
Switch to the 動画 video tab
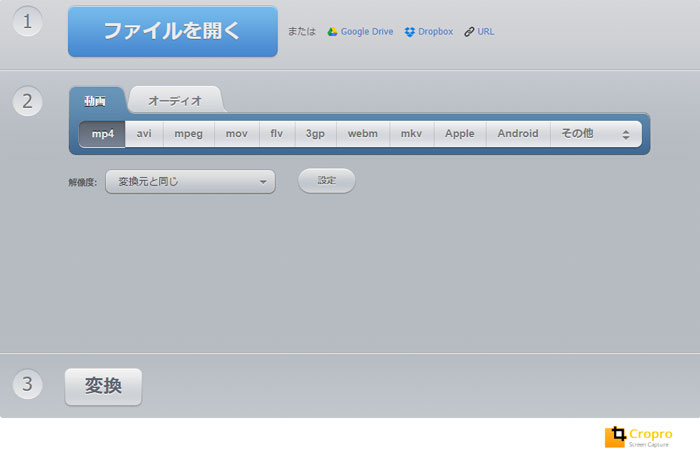(97, 101)
